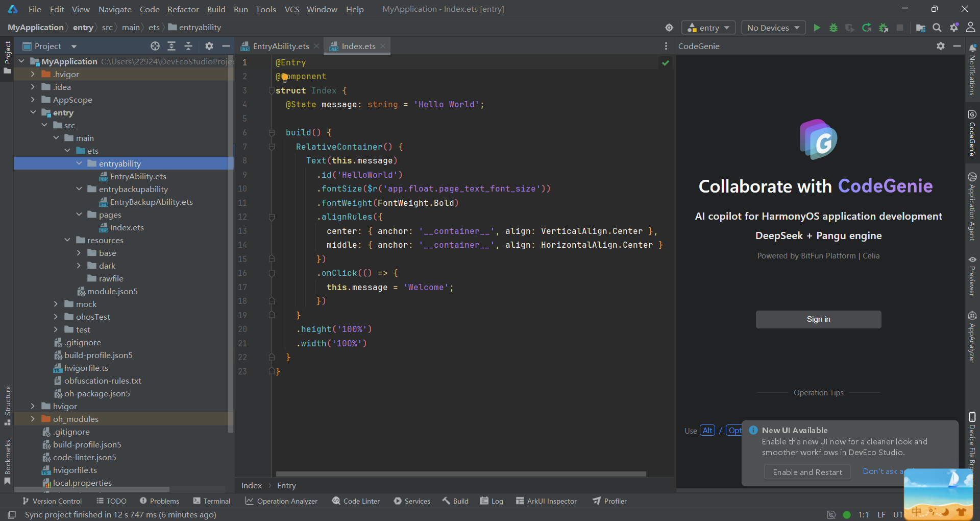Click the green inspection checkmark in editor
The image size is (980, 521).
pyautogui.click(x=666, y=63)
